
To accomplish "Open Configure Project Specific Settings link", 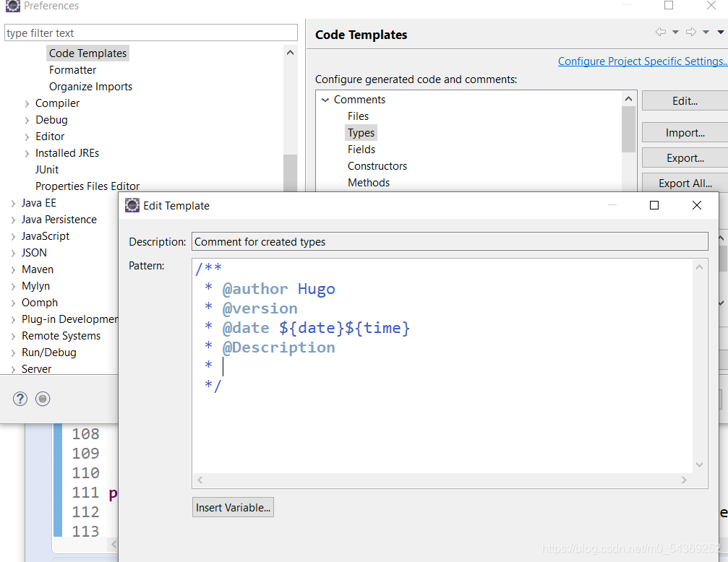I will tap(643, 61).
